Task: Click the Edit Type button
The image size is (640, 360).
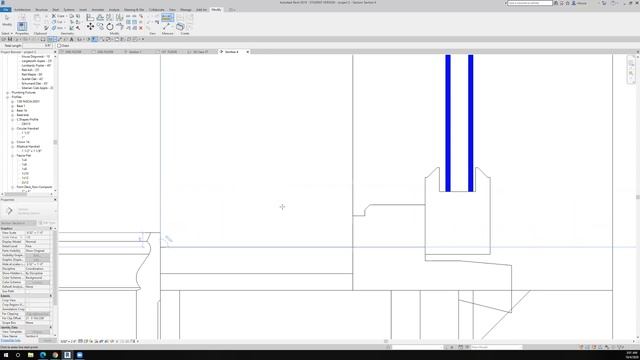Action: click(47, 223)
